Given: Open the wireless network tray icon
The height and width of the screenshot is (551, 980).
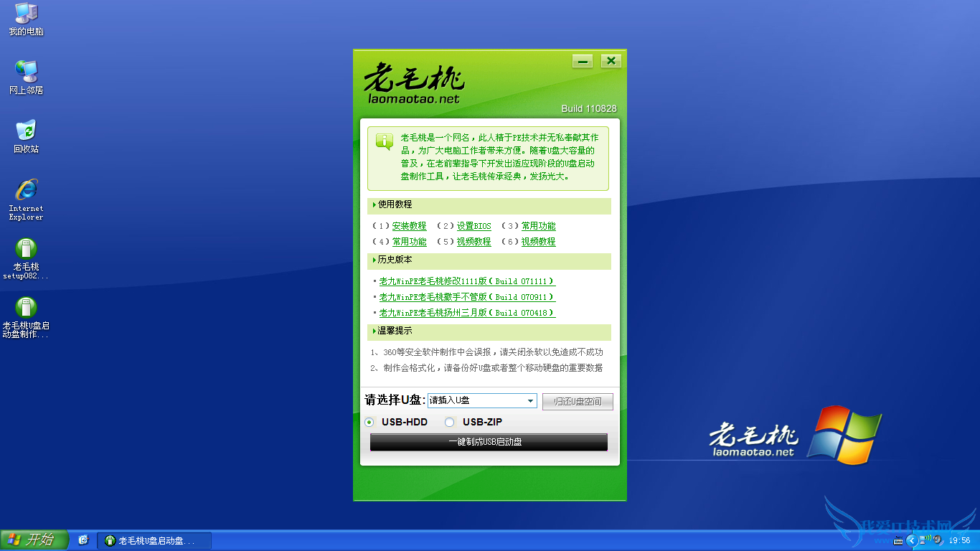Looking at the screenshot, I should tap(926, 540).
